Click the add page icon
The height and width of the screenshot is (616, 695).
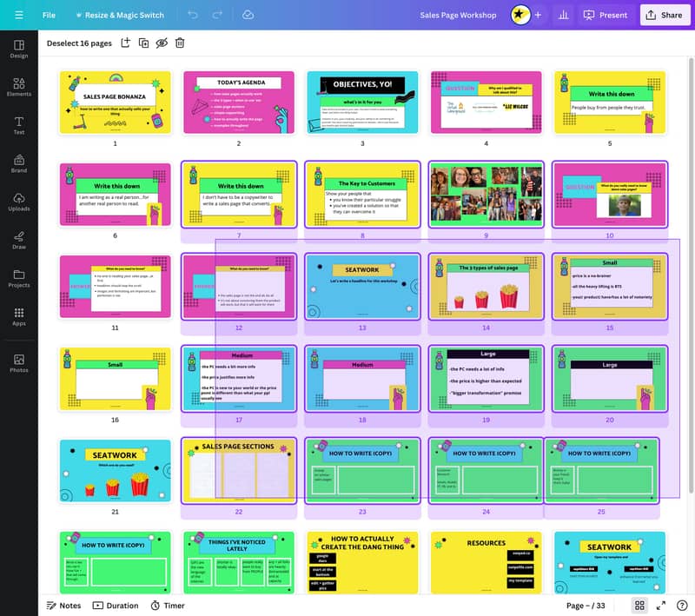(x=125, y=43)
